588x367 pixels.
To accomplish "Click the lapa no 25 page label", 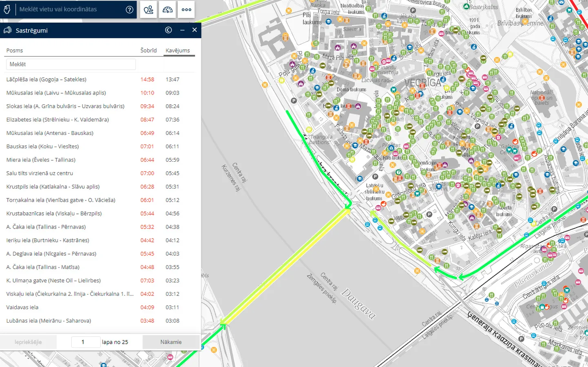I will click(x=115, y=342).
